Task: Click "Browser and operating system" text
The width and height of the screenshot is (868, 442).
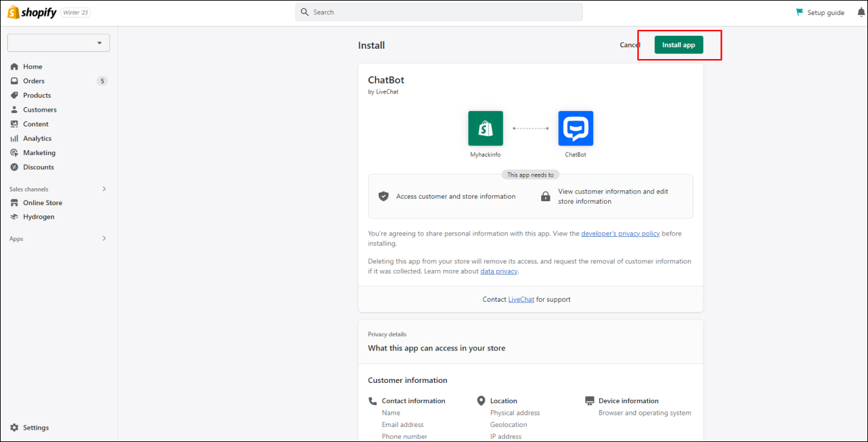Action: tap(645, 413)
